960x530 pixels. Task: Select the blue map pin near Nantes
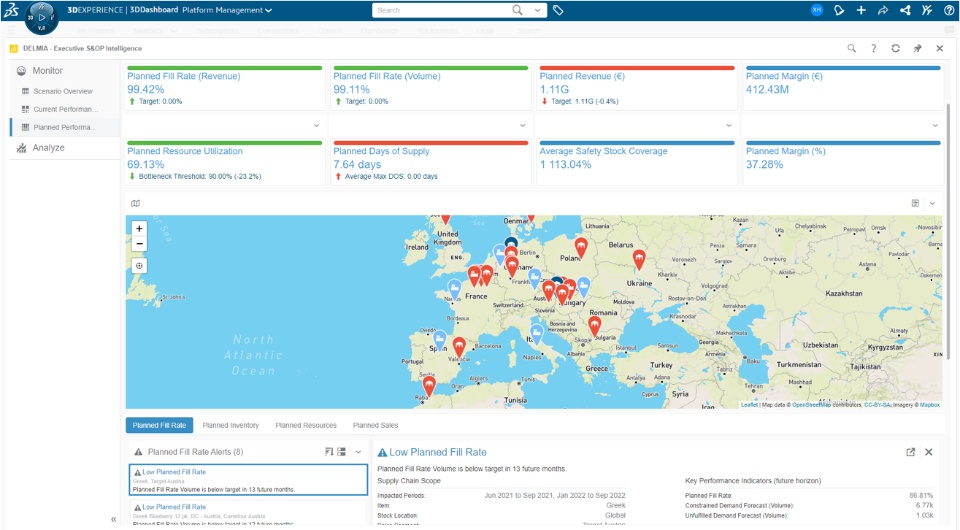coord(454,289)
